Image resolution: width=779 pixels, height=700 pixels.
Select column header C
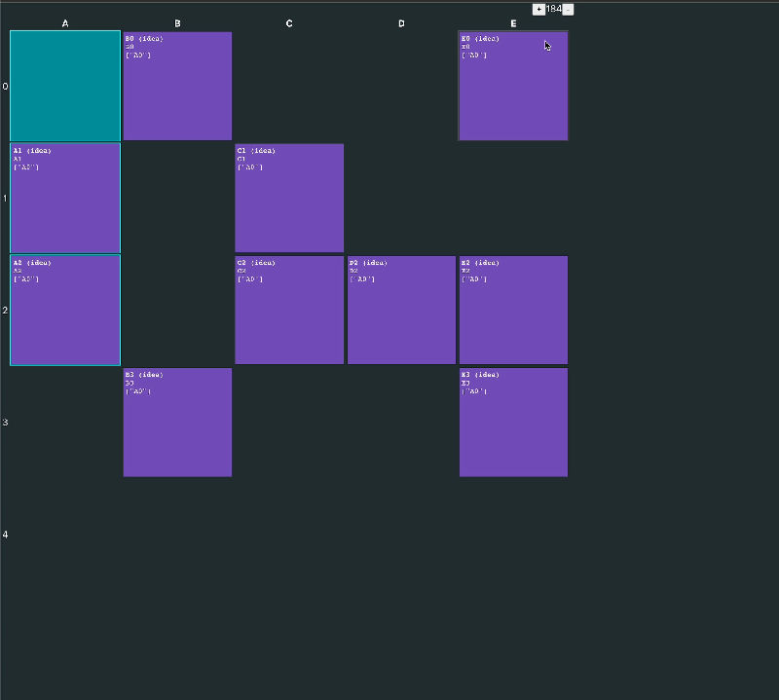[x=289, y=23]
